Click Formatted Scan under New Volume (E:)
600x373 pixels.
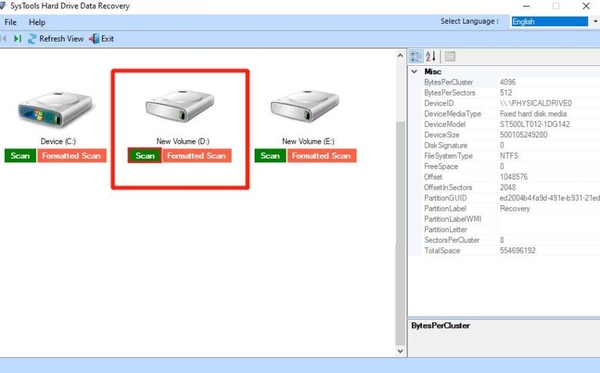[x=322, y=156]
